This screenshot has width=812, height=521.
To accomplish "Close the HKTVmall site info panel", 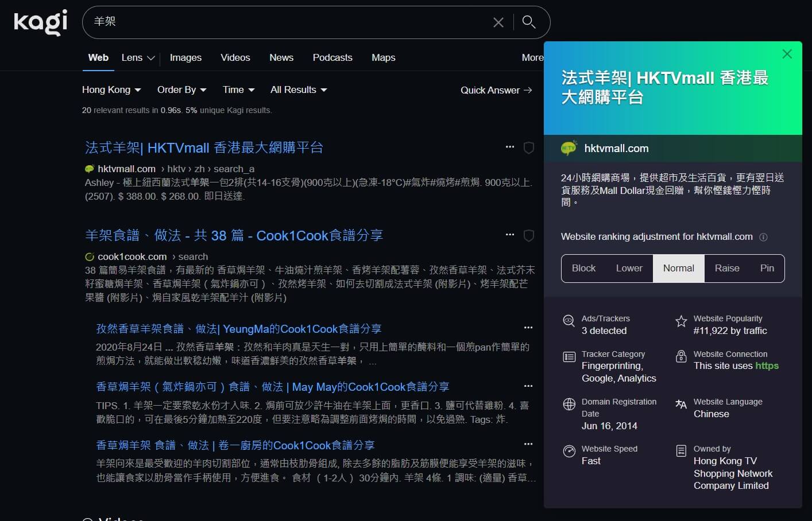I will (787, 54).
